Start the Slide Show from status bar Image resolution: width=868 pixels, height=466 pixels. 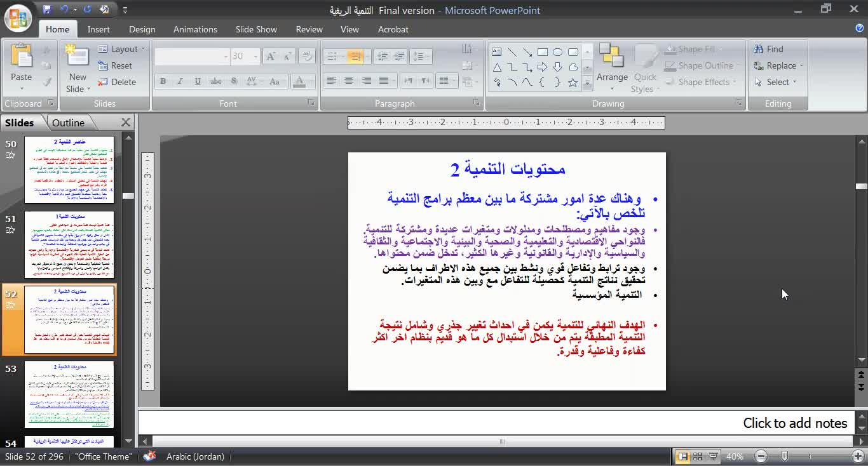point(713,456)
